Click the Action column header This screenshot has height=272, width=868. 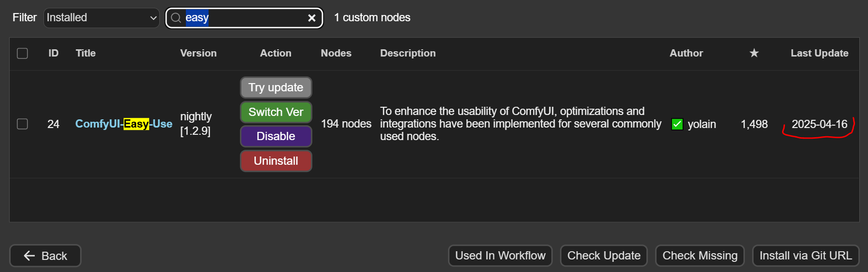(x=276, y=53)
